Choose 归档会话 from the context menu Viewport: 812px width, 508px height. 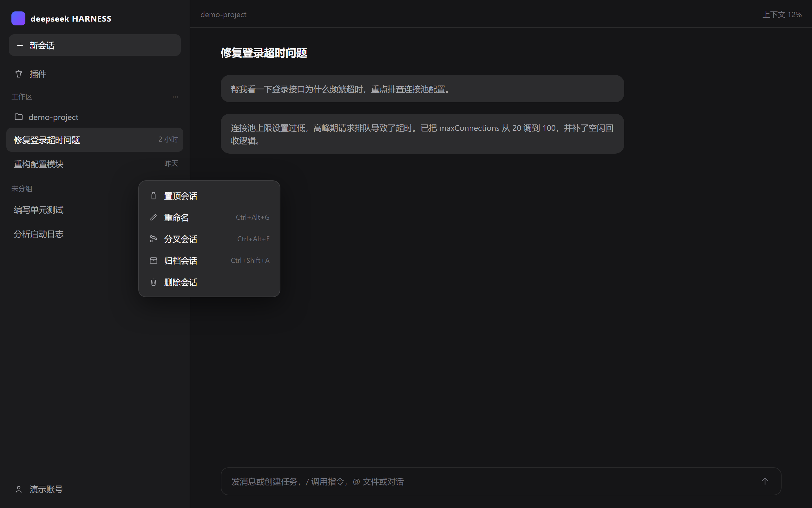[209, 260]
